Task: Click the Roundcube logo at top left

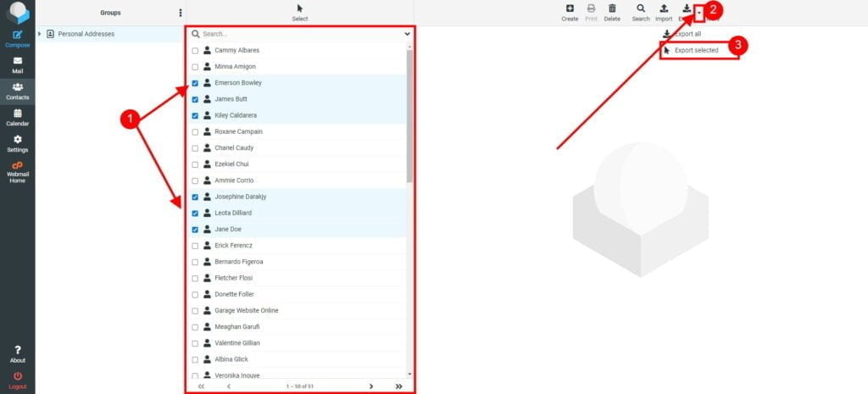Action: [18, 12]
